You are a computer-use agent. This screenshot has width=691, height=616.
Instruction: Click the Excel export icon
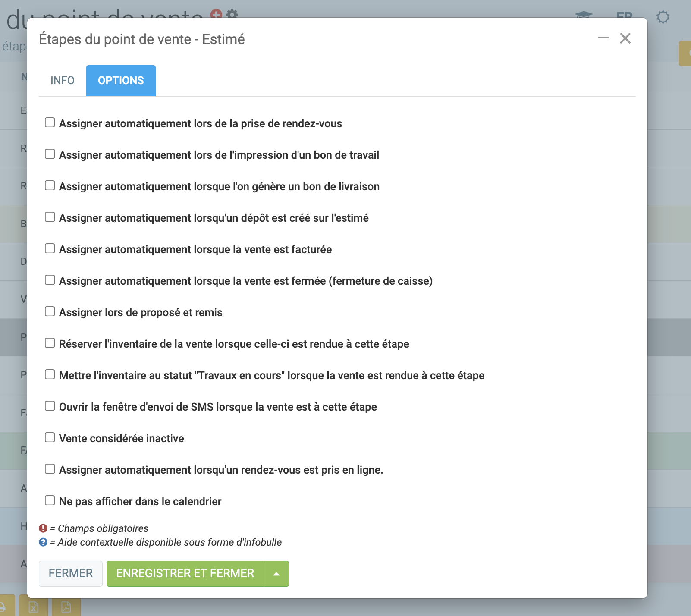[33, 607]
